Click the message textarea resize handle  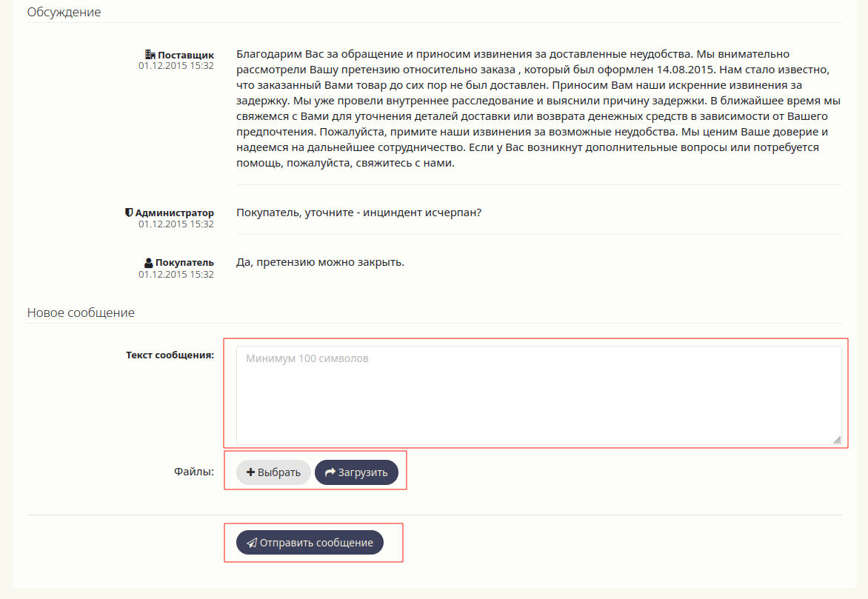pos(837,439)
